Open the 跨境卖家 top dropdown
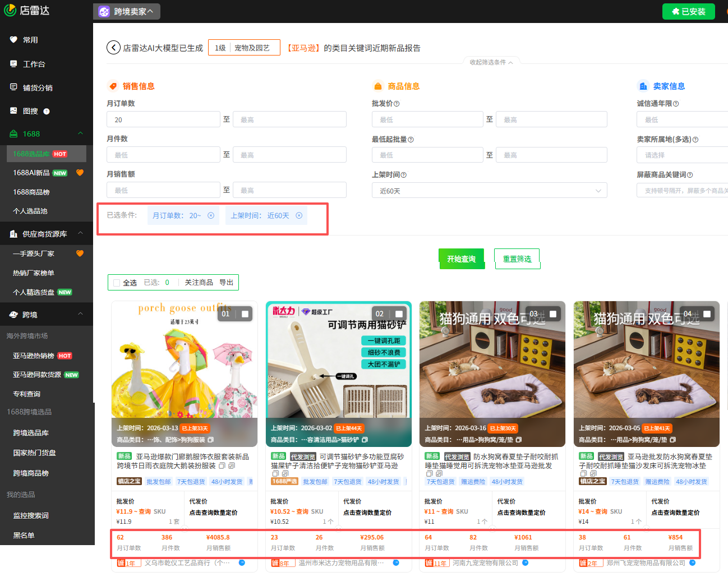 [x=127, y=11]
